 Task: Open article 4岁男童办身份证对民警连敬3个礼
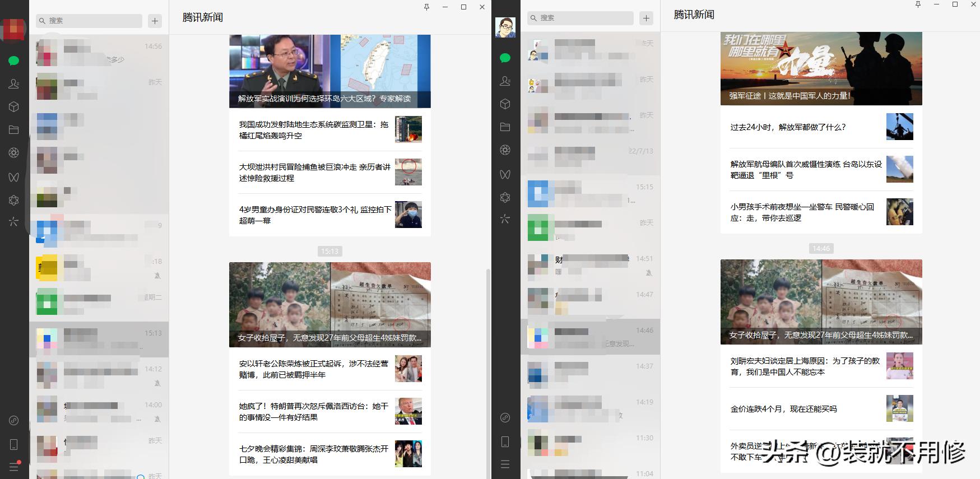click(330, 215)
